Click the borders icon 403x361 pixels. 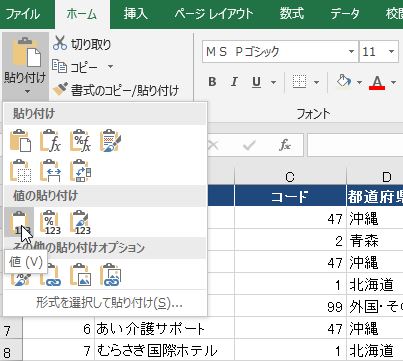299,82
